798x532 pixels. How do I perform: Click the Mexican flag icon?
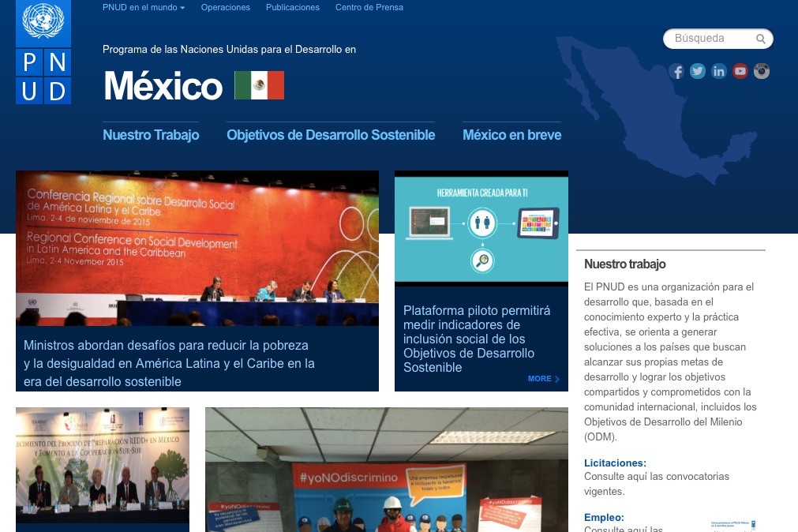(x=259, y=85)
